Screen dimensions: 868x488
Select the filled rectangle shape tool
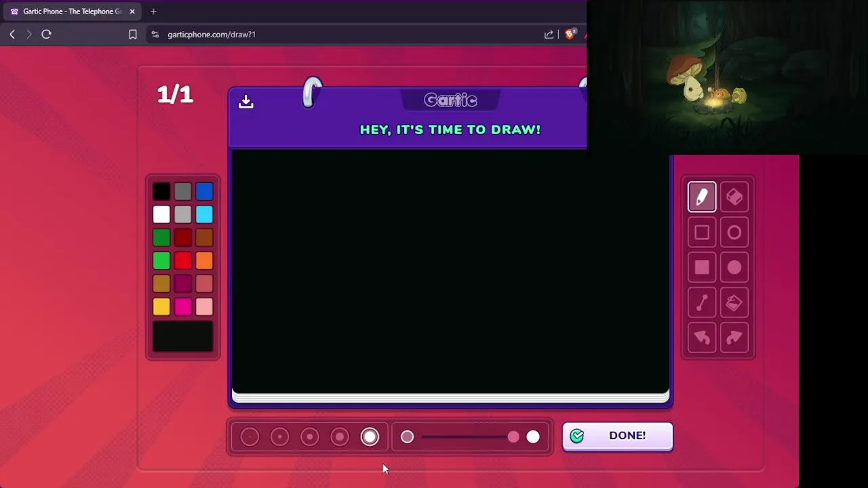click(x=702, y=268)
